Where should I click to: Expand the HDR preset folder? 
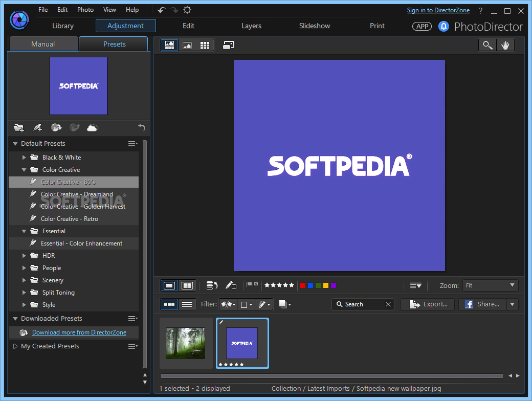point(24,256)
